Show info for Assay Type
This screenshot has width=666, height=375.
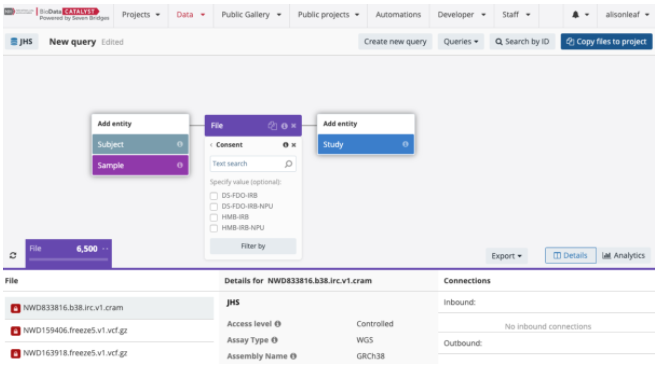coord(274,340)
